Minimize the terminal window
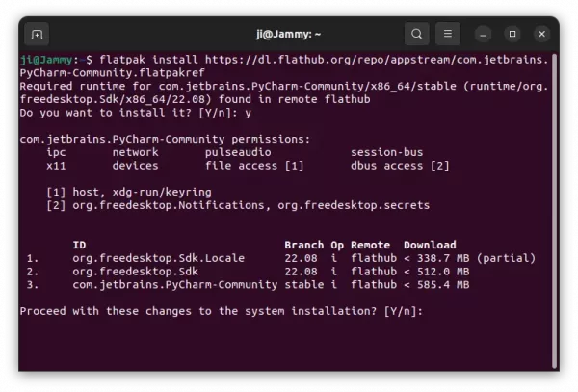This screenshot has height=392, width=578. (483, 35)
